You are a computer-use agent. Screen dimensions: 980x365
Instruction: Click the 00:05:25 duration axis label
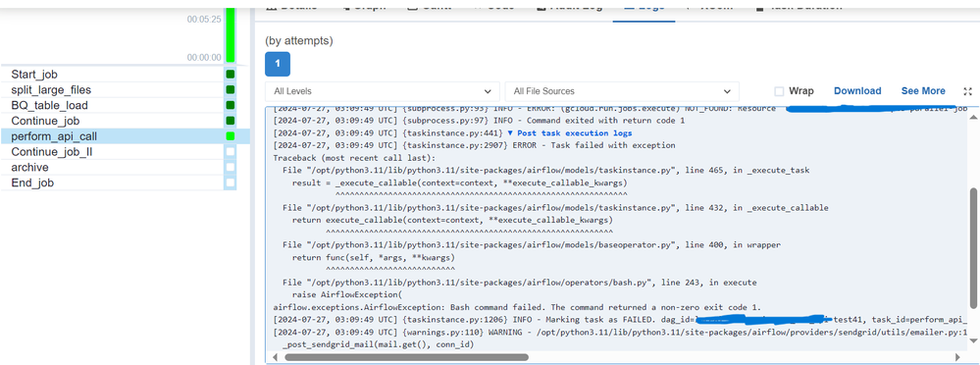coord(204,20)
